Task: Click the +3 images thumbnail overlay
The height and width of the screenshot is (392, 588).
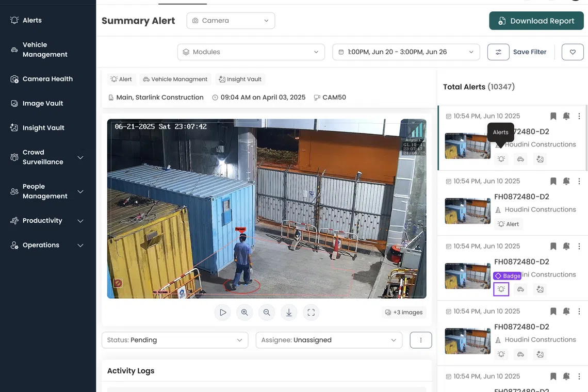Action: [404, 312]
